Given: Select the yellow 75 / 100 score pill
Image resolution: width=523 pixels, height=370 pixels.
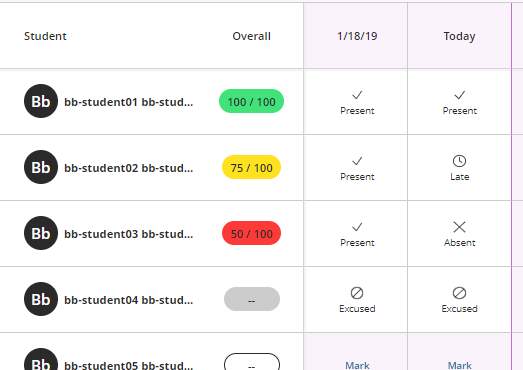Looking at the screenshot, I should (251, 167).
